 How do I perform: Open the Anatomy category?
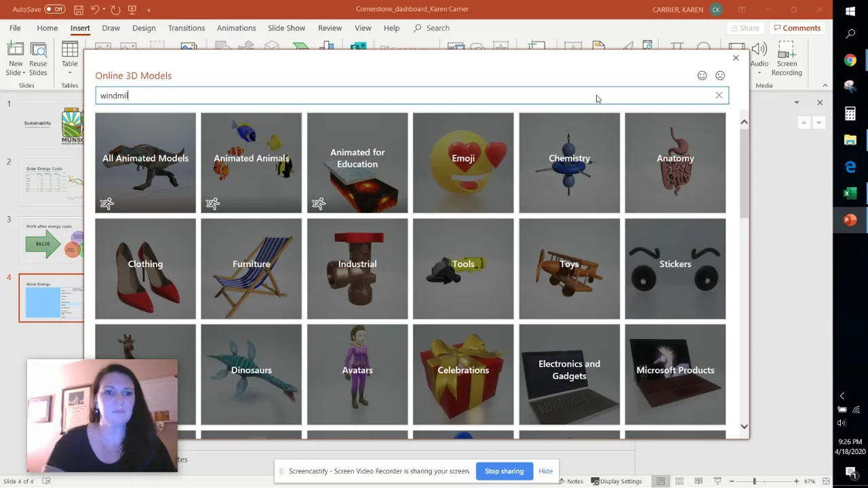[675, 163]
